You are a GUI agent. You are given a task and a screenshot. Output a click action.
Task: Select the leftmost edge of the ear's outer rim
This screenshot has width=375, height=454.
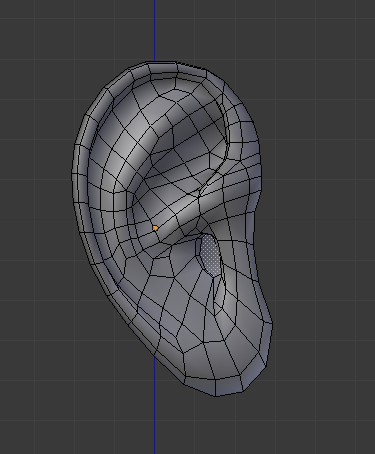pos(71,173)
